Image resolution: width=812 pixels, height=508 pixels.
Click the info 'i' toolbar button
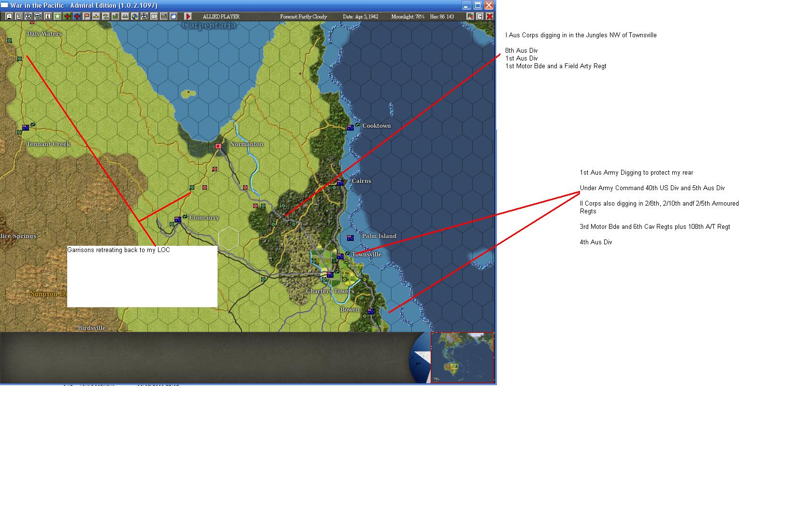[x=48, y=16]
